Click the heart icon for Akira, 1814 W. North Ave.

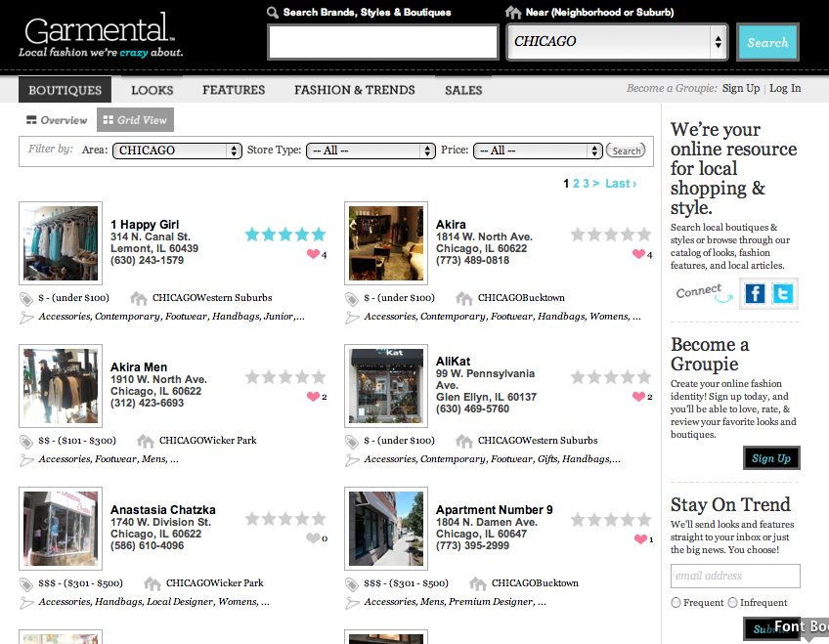coord(638,254)
